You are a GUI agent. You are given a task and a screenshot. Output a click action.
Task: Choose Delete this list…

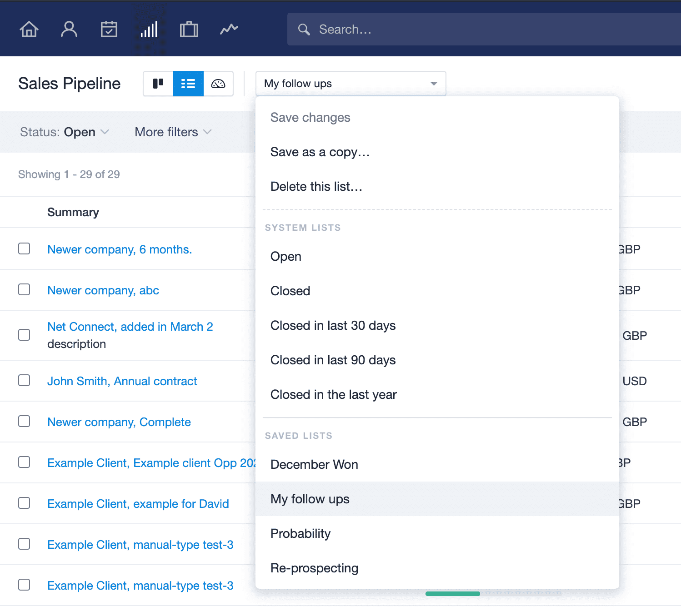click(x=437, y=187)
